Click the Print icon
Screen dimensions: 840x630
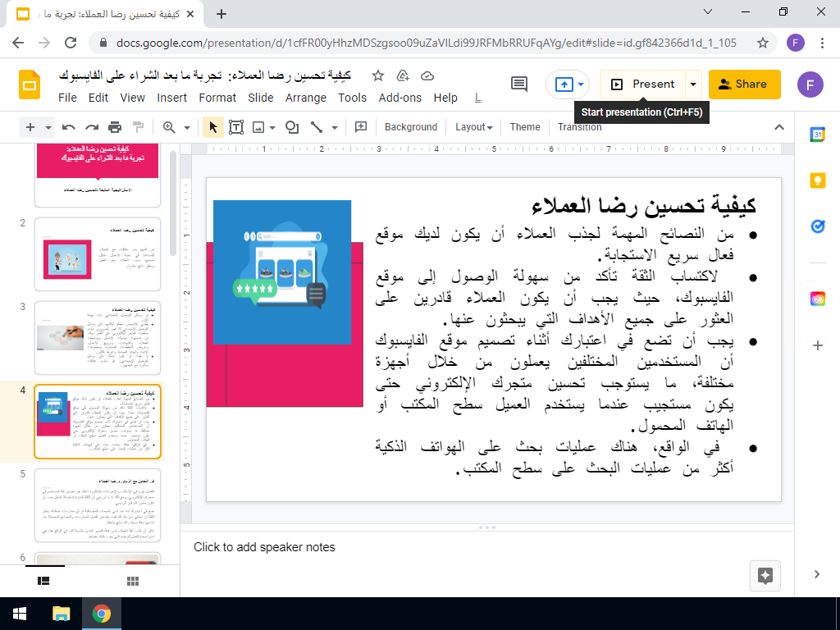pos(115,127)
